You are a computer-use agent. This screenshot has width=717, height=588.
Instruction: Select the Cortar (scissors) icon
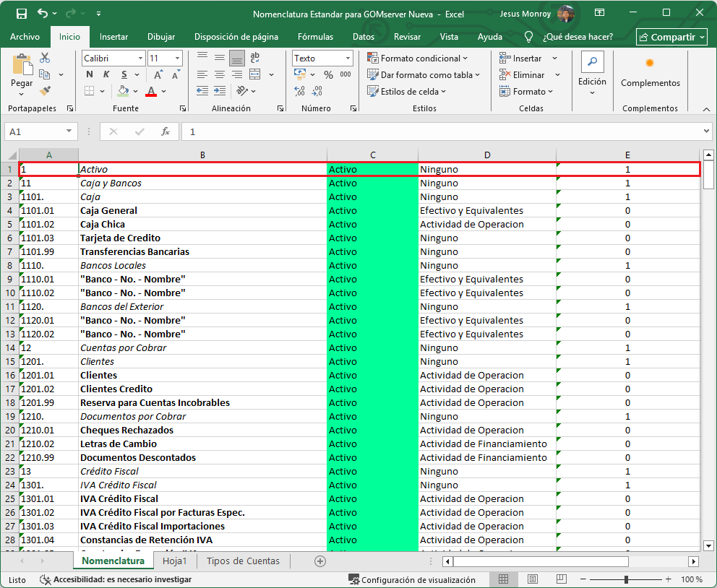point(45,58)
